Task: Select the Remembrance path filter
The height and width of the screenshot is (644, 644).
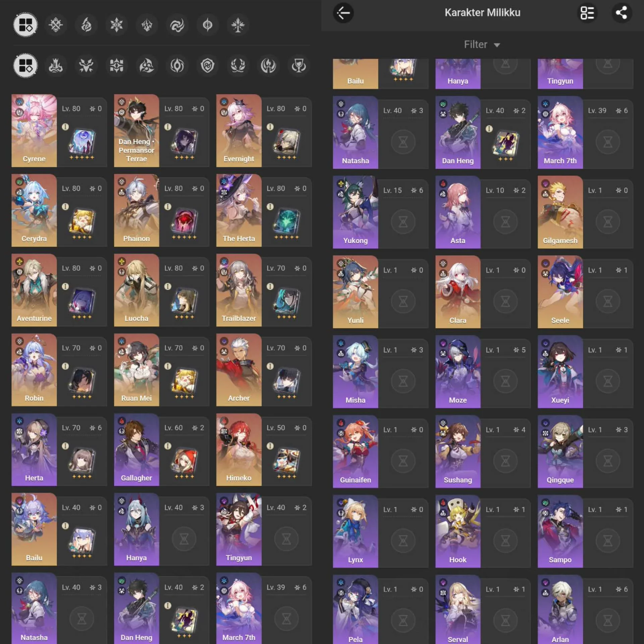Action: [x=268, y=65]
